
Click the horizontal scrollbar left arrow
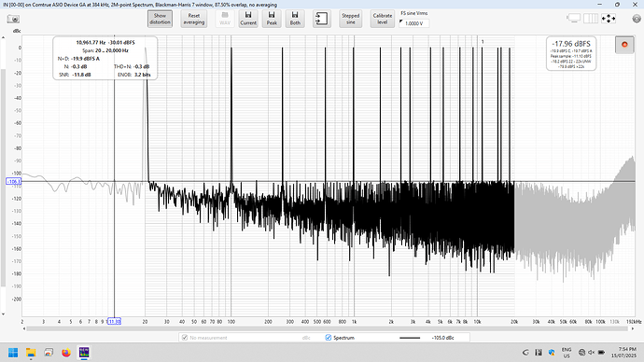24,328
